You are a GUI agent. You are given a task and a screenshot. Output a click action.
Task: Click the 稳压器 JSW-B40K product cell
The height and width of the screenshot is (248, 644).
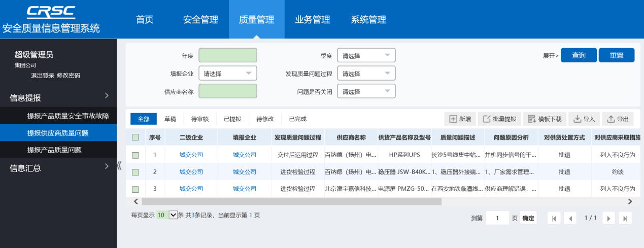[x=404, y=172]
